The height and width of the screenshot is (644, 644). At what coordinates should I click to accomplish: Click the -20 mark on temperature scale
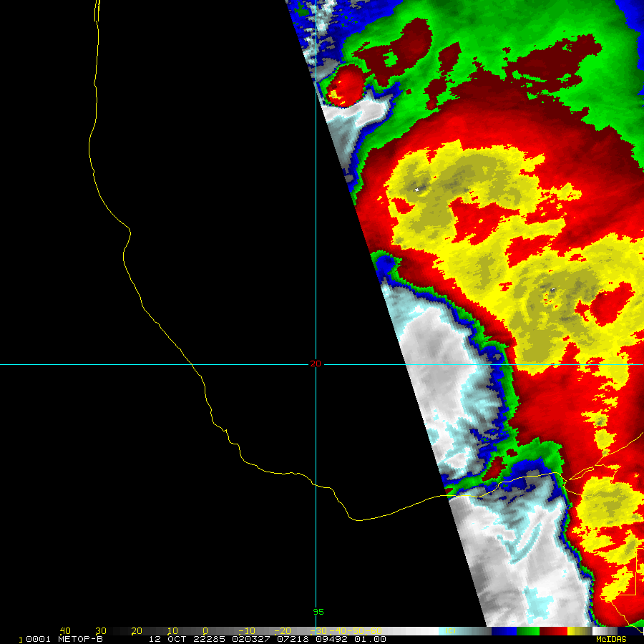coord(283,631)
